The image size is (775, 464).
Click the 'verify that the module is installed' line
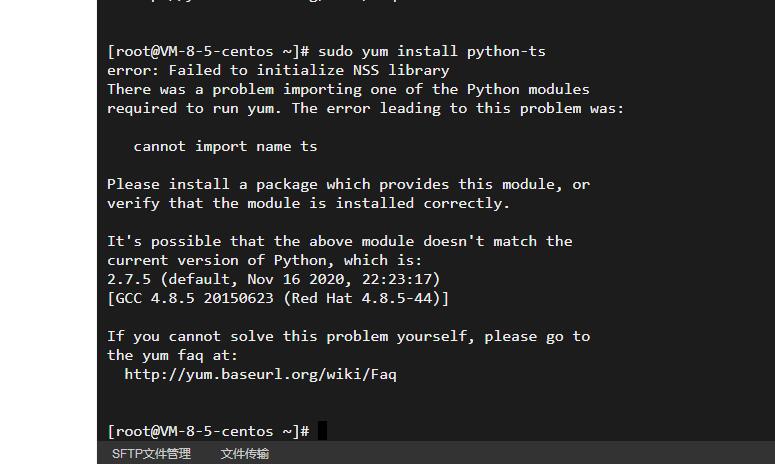click(308, 203)
